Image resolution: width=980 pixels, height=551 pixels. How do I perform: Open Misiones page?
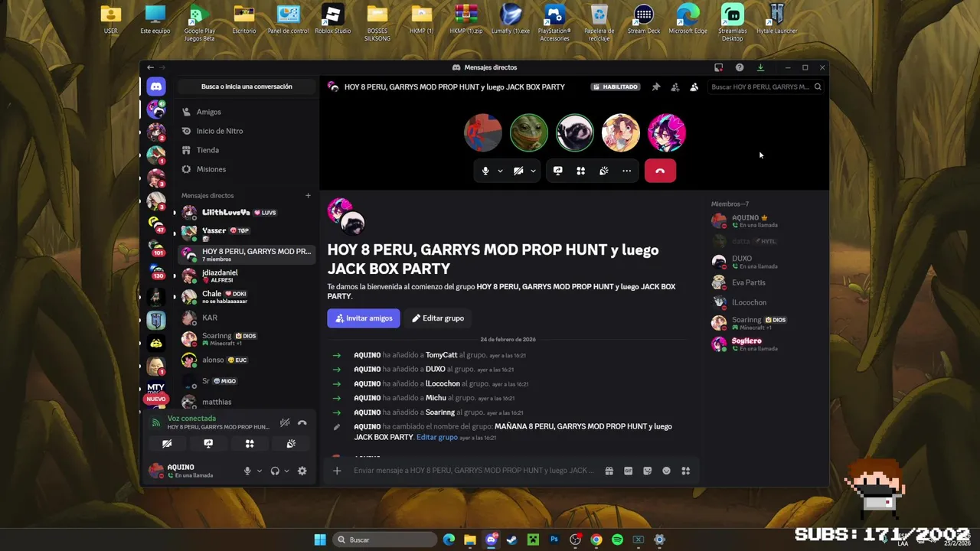point(247,169)
